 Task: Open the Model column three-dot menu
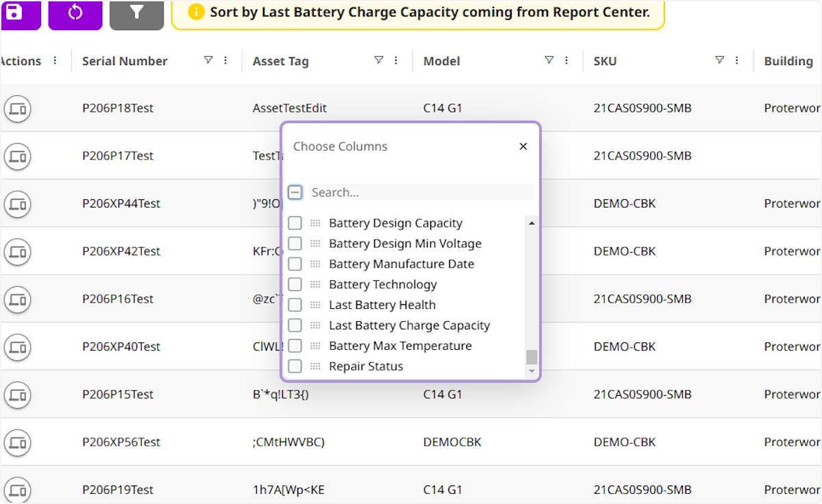tap(566, 60)
